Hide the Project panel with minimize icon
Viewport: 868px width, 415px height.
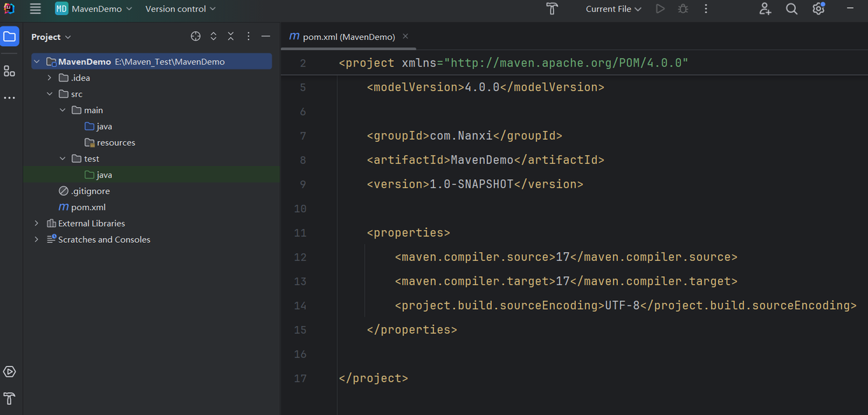[x=266, y=37]
